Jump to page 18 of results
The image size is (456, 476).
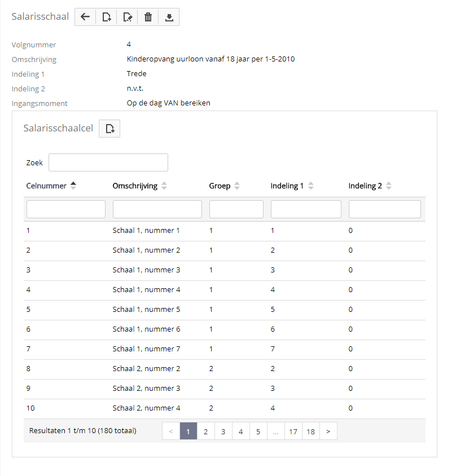tap(310, 431)
